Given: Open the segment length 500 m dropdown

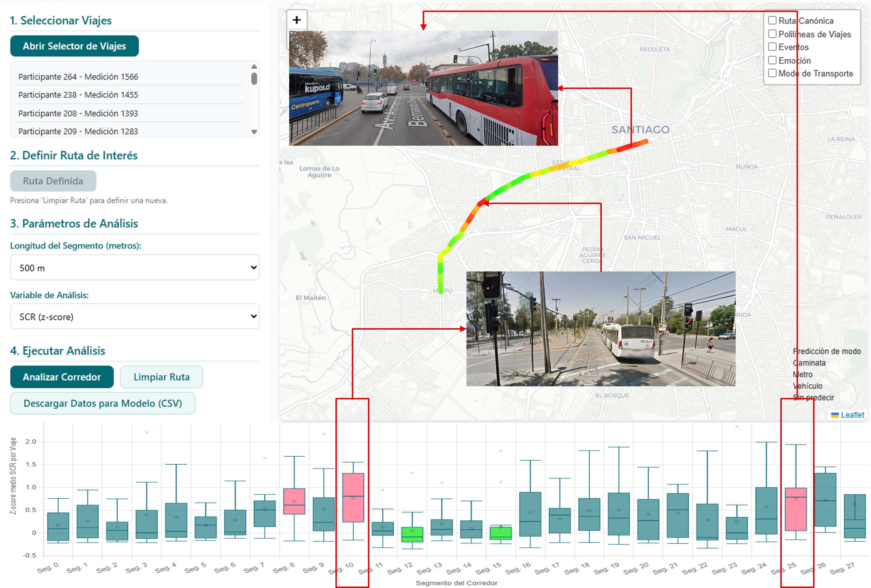Looking at the screenshot, I should pos(135,267).
